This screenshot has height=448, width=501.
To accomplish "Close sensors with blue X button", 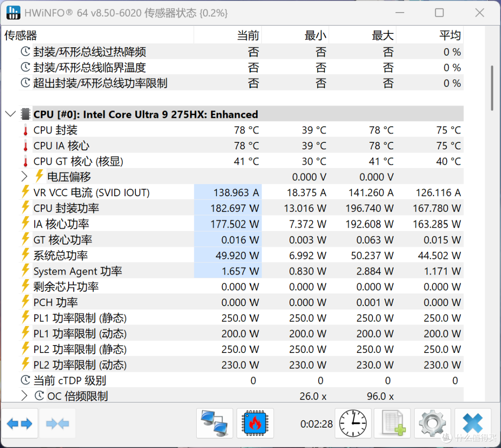I will (473, 423).
